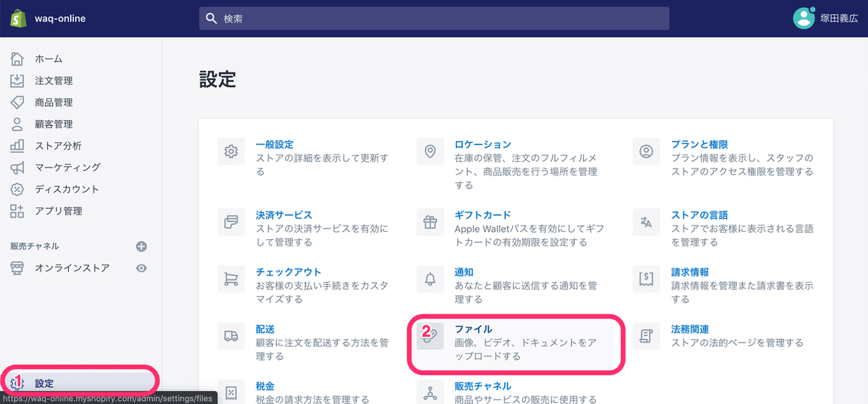
Task: Click the ストアの言語 translate icon
Action: [x=647, y=222]
